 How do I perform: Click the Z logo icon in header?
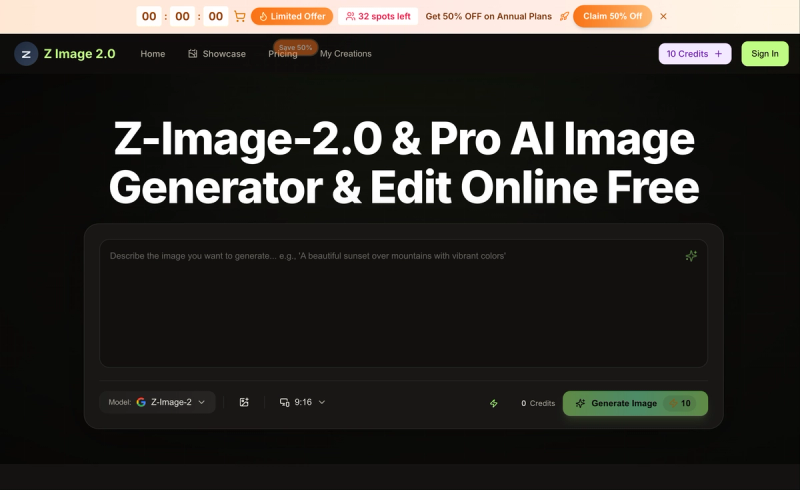pyautogui.click(x=26, y=54)
